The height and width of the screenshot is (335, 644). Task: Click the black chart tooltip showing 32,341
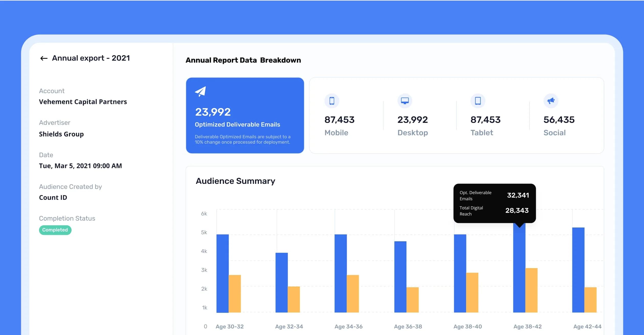pyautogui.click(x=494, y=203)
